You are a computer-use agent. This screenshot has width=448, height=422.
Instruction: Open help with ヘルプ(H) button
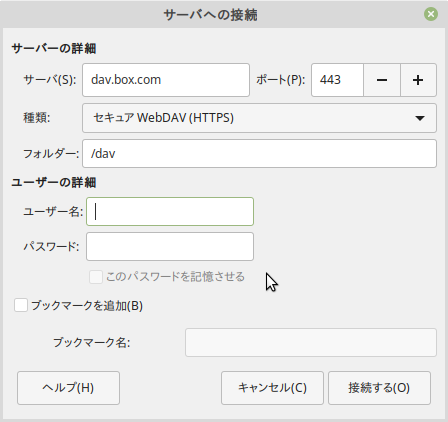tap(68, 388)
